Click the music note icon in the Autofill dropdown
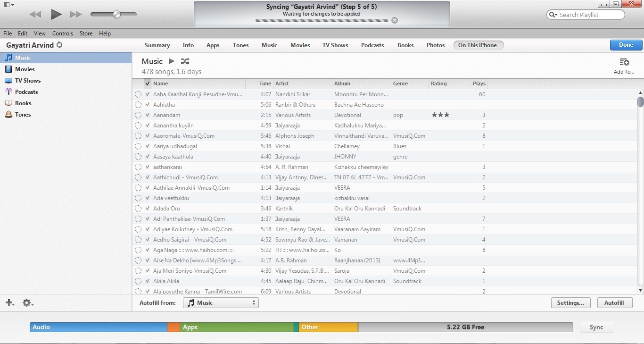The width and height of the screenshot is (644, 344). [x=191, y=303]
